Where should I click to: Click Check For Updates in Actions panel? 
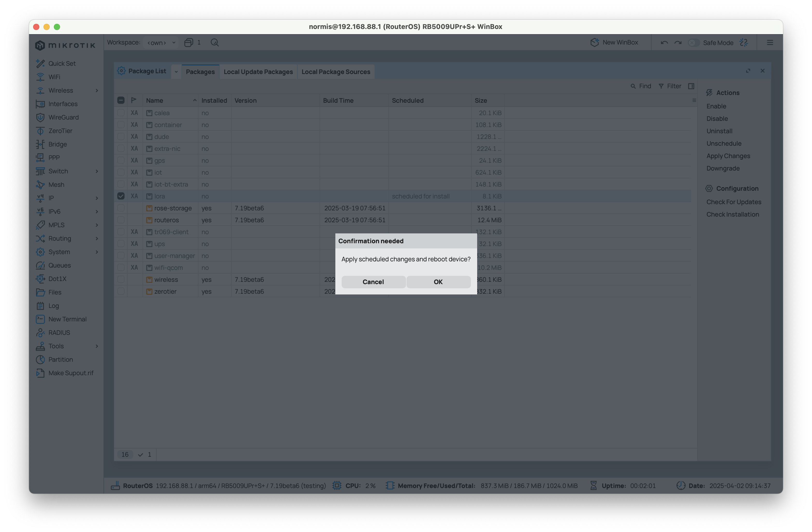[734, 202]
